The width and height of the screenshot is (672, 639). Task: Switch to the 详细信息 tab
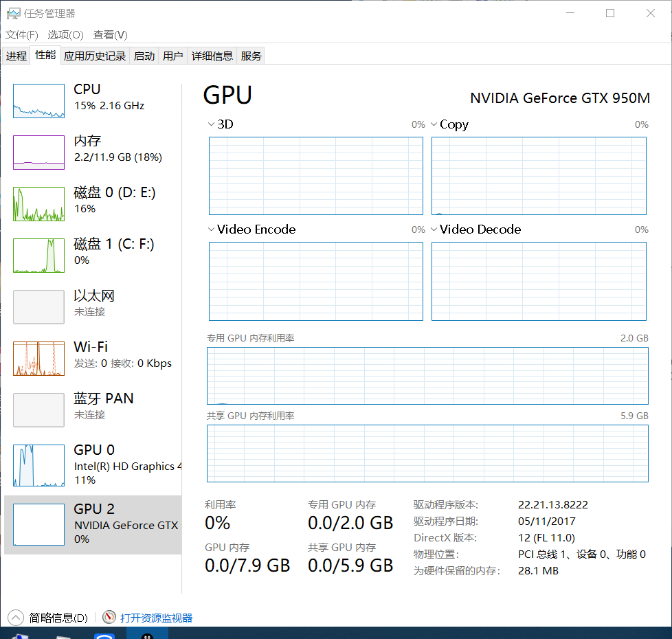[212, 56]
